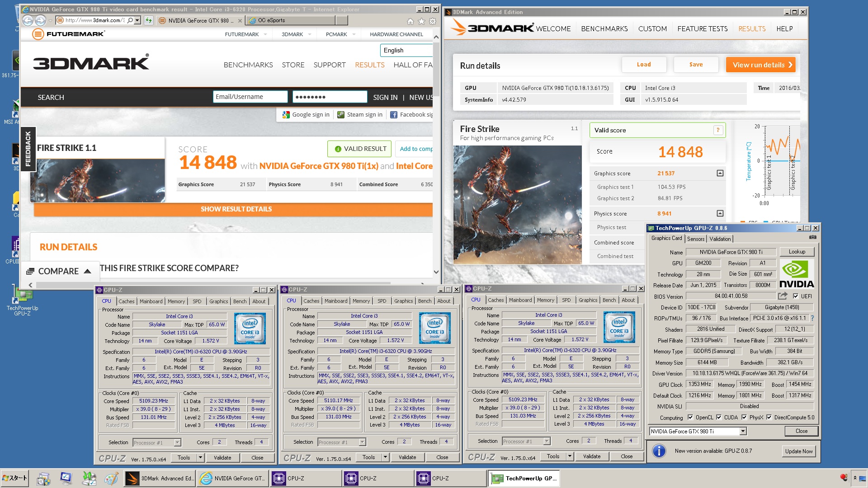Viewport: 868px width, 488px height.
Task: Click Futuremark logo on web page
Action: (x=69, y=34)
